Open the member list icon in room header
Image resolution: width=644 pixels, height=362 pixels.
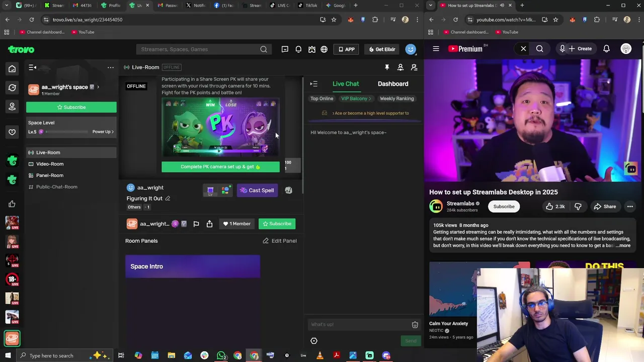pyautogui.click(x=400, y=67)
